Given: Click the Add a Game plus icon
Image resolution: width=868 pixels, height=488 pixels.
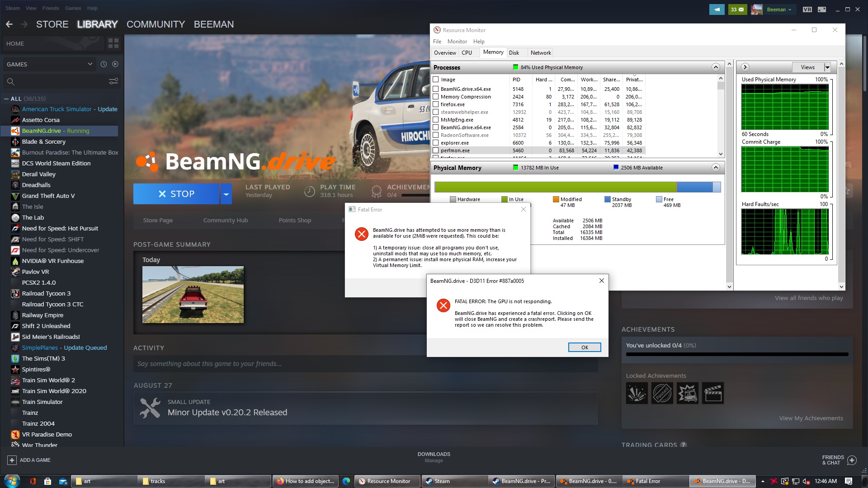Looking at the screenshot, I should pos(12,460).
